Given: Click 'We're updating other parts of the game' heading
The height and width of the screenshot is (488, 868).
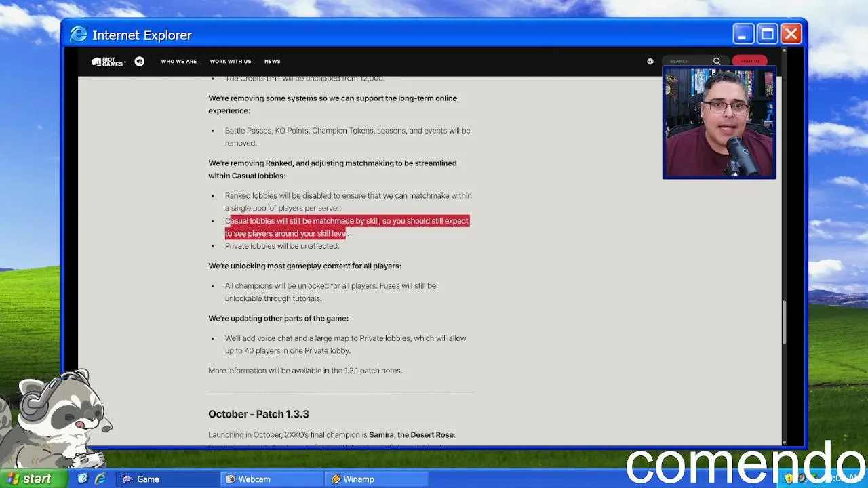Looking at the screenshot, I should pos(278,319).
